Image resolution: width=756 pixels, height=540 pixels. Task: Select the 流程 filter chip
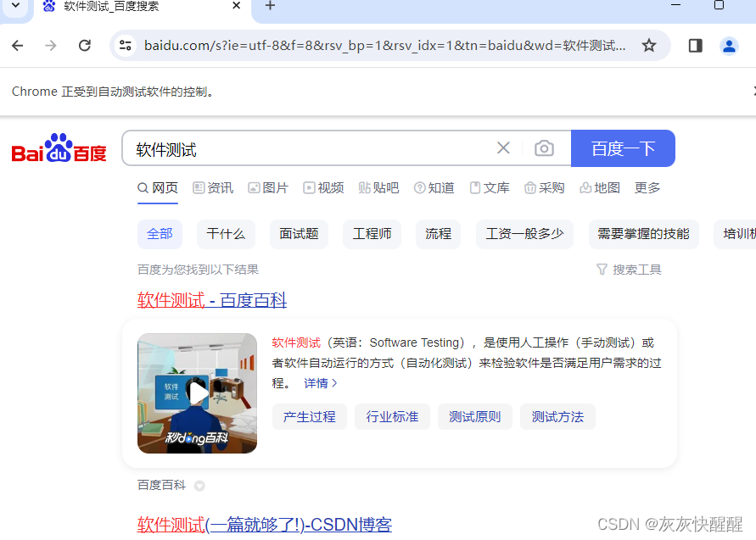point(439,234)
